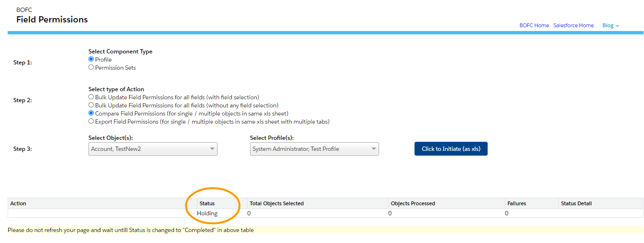Select the Permission Sets radio button
The image size is (644, 243).
coord(91,67)
